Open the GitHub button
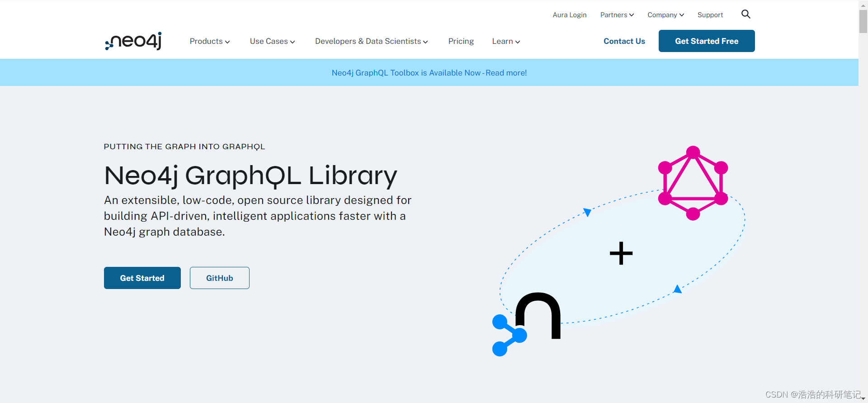 point(220,278)
